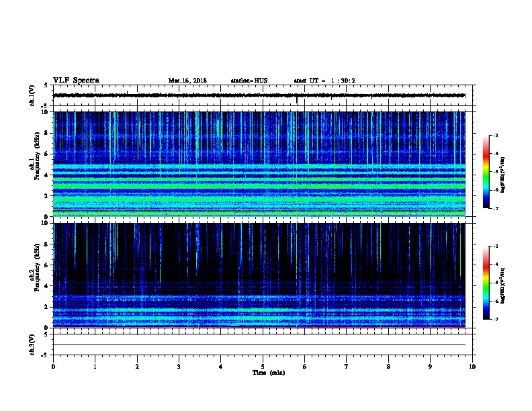Click time axis tick label "3"
The image size is (532, 411).
pyautogui.click(x=179, y=367)
